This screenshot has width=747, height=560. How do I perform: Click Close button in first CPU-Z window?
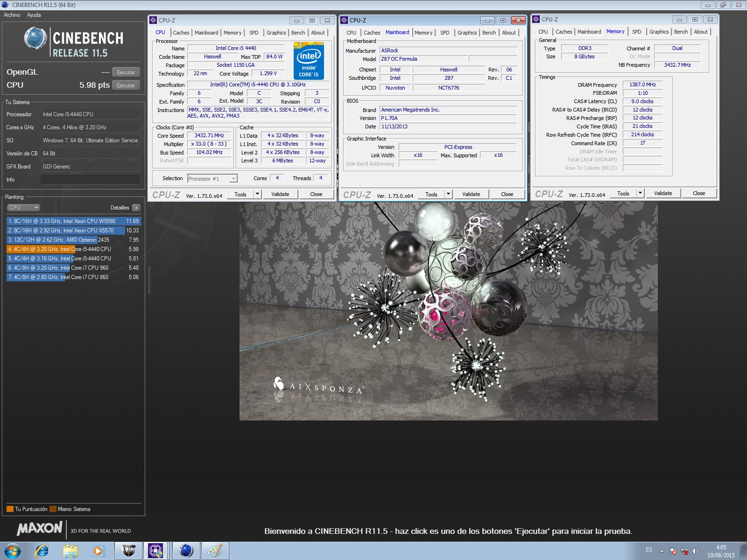pyautogui.click(x=316, y=195)
